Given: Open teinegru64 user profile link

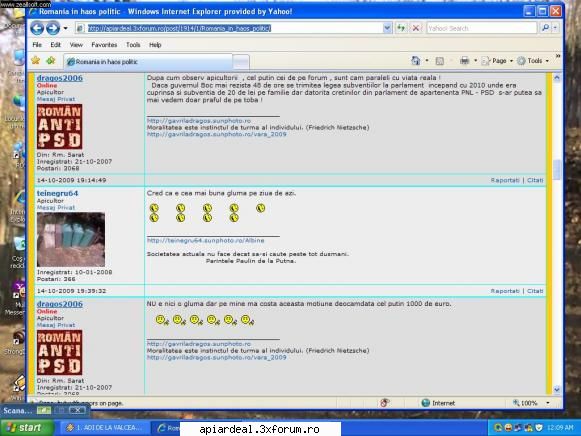Looking at the screenshot, I should 57,193.
